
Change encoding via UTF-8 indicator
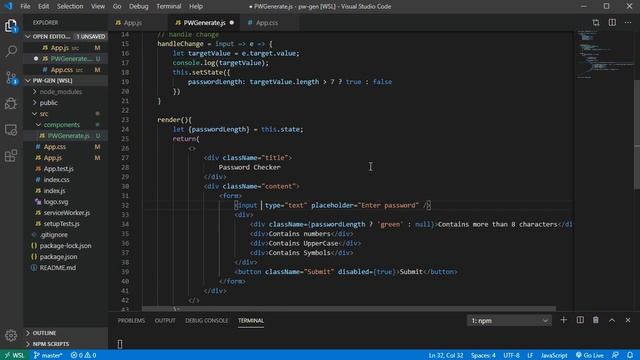511,355
